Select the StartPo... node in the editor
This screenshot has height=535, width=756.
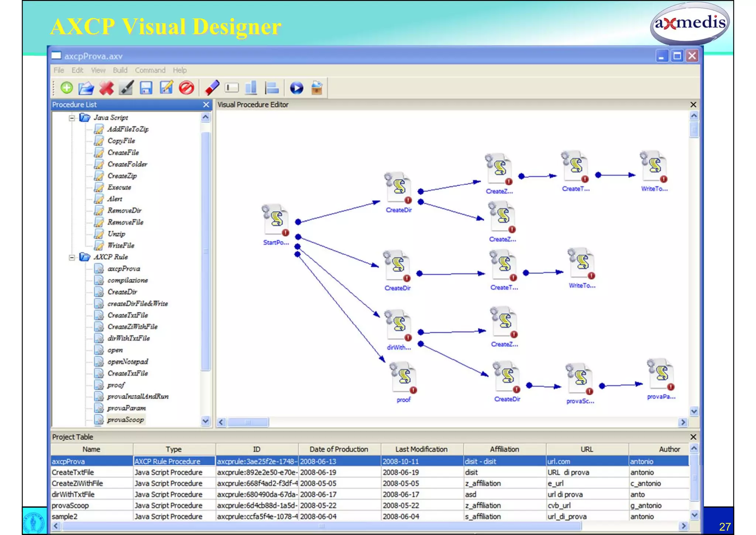275,225
